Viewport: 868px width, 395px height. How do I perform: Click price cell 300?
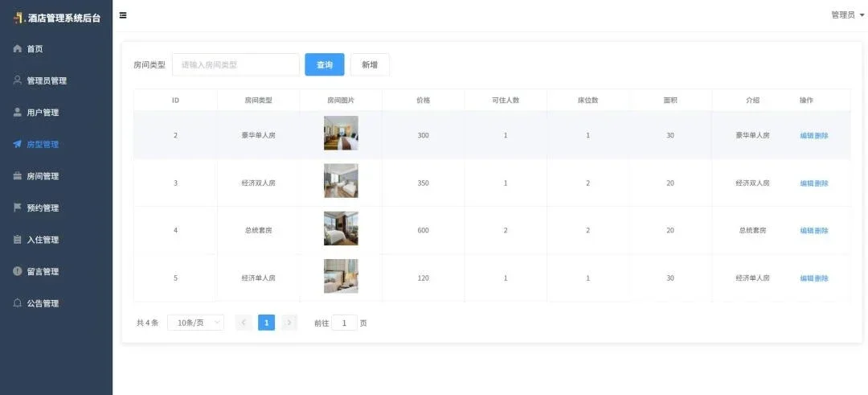pos(424,136)
